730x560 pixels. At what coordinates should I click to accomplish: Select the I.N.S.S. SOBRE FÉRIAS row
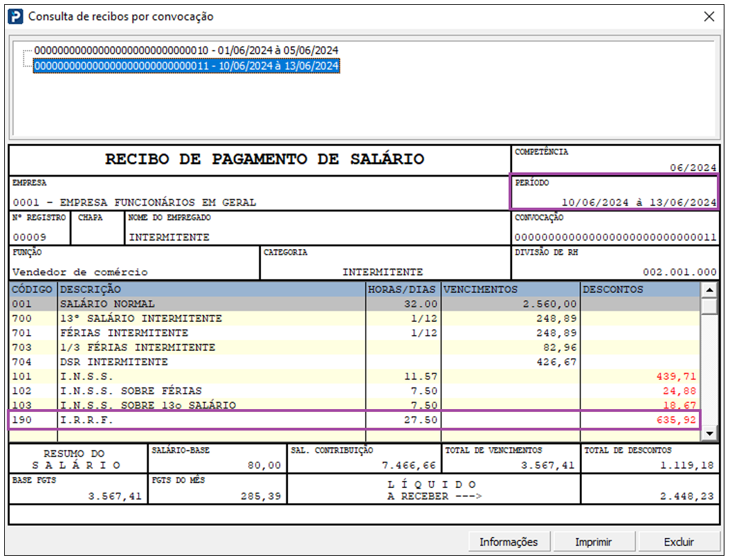[x=355, y=391]
